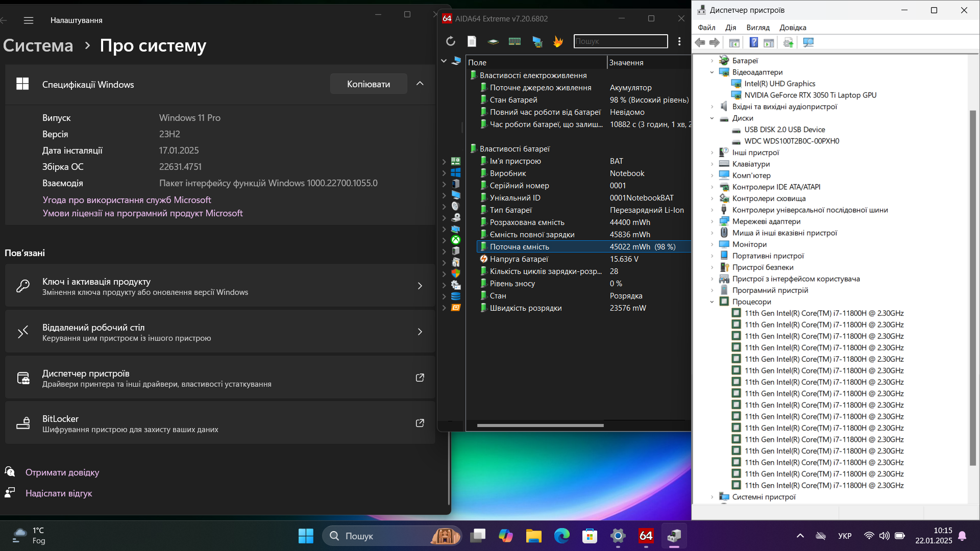This screenshot has height=551, width=980.
Task: Open Угода про використання служб Microsoft link
Action: pos(127,200)
